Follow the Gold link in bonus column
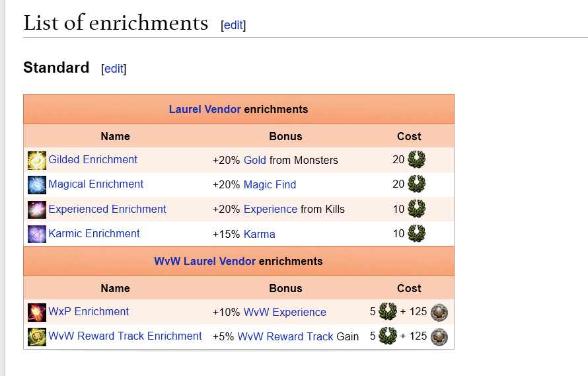The height and width of the screenshot is (376, 588). pyautogui.click(x=255, y=160)
